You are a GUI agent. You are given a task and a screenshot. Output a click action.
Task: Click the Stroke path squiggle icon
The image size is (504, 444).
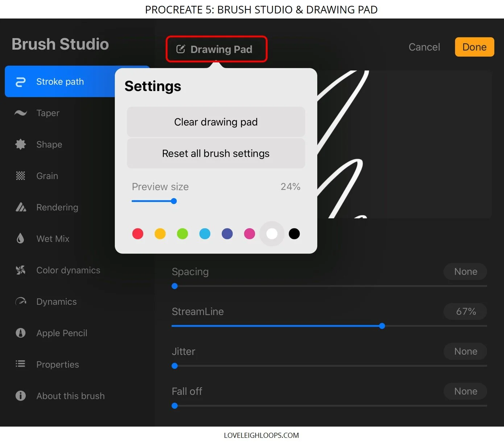tap(21, 82)
